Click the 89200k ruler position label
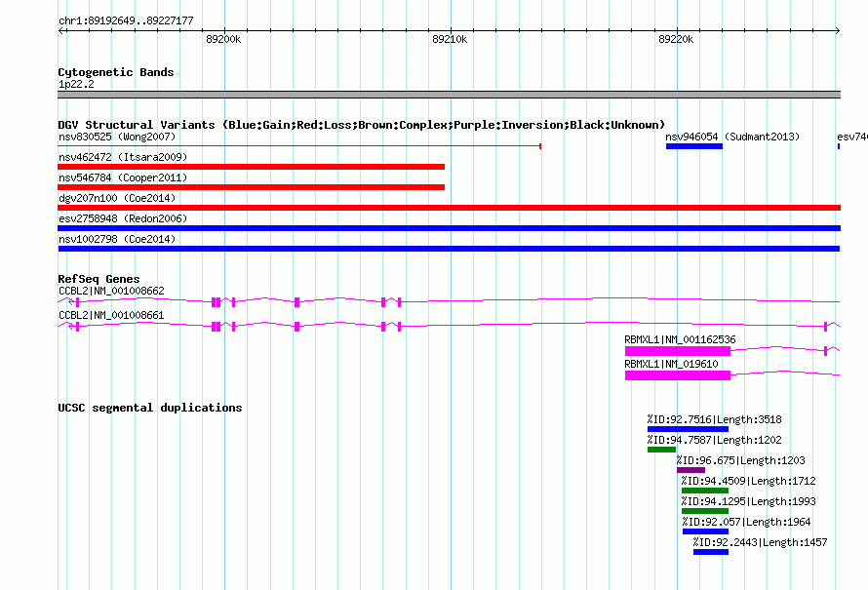The image size is (868, 590). tap(223, 39)
